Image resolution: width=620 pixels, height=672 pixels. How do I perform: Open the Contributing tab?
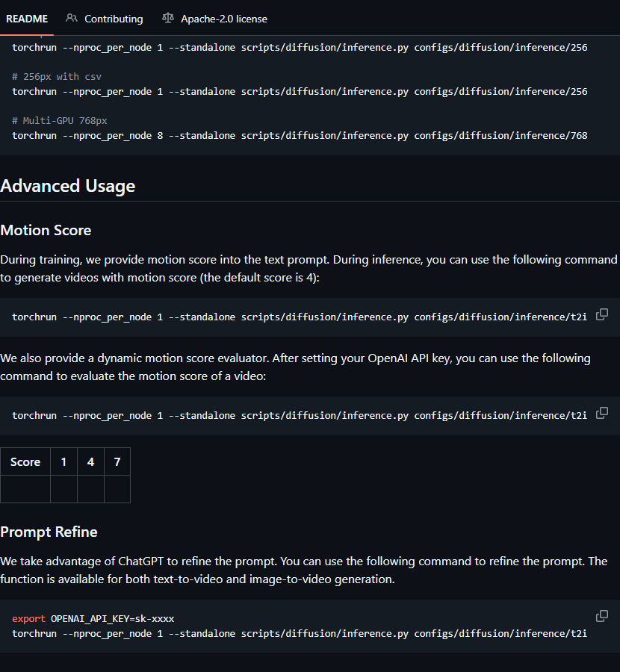114,19
